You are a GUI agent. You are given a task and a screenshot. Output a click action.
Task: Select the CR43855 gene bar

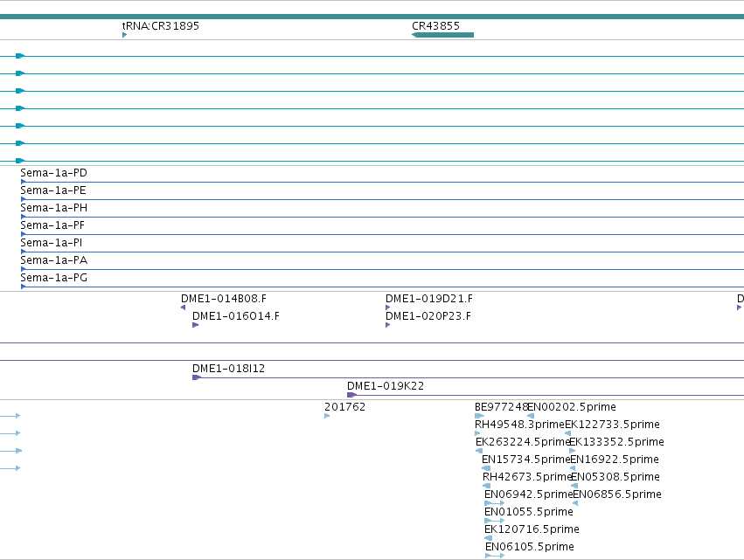[x=442, y=35]
